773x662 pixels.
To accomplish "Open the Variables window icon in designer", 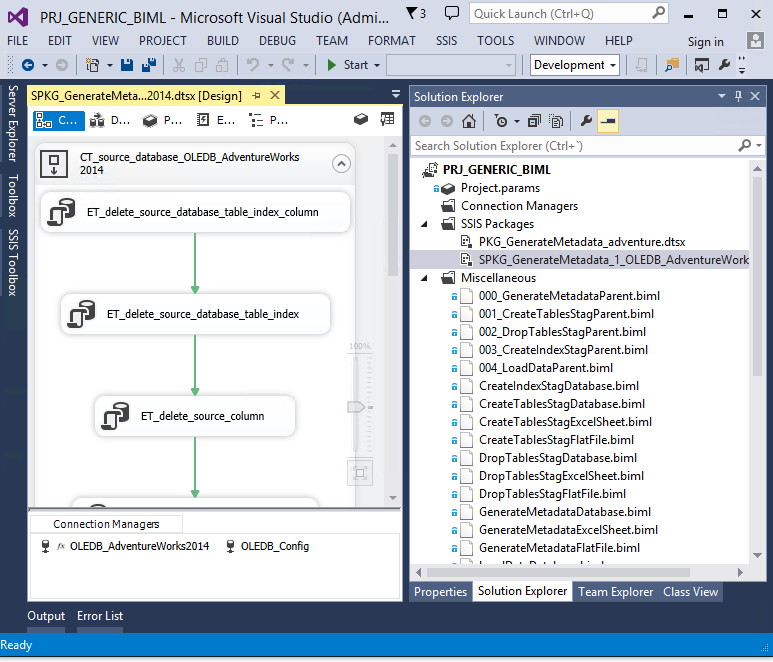I will 361,119.
